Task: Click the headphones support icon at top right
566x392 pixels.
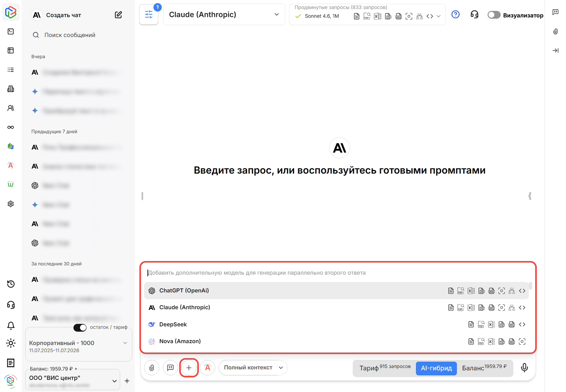Action: pos(474,15)
